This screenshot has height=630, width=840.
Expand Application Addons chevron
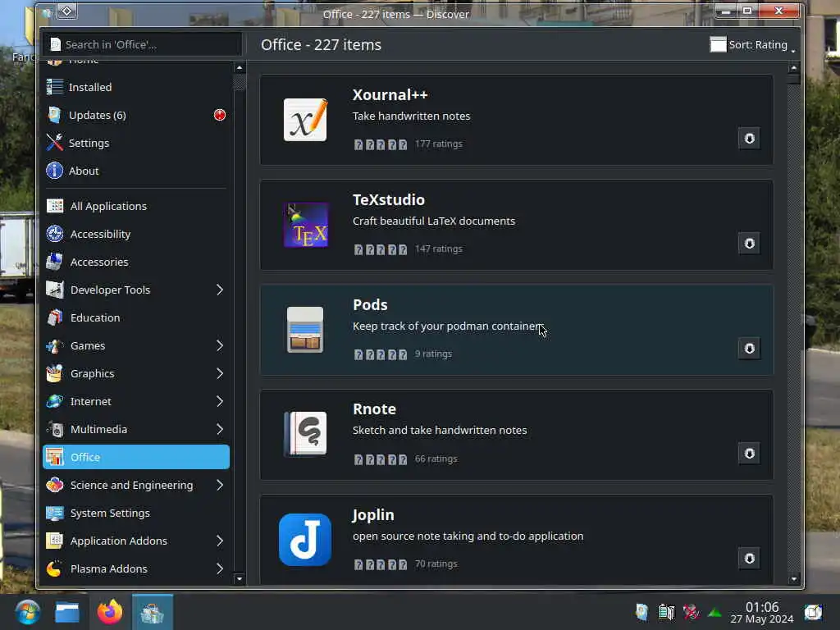click(x=220, y=541)
